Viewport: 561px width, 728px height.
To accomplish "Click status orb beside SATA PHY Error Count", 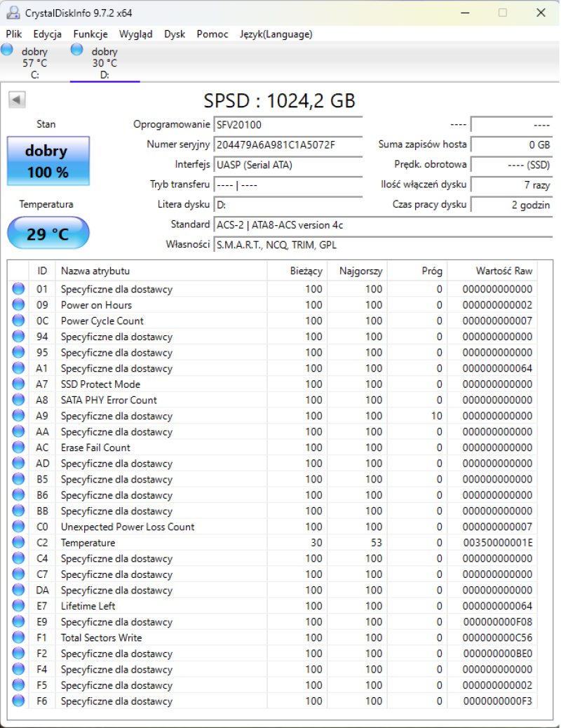I will point(18,400).
